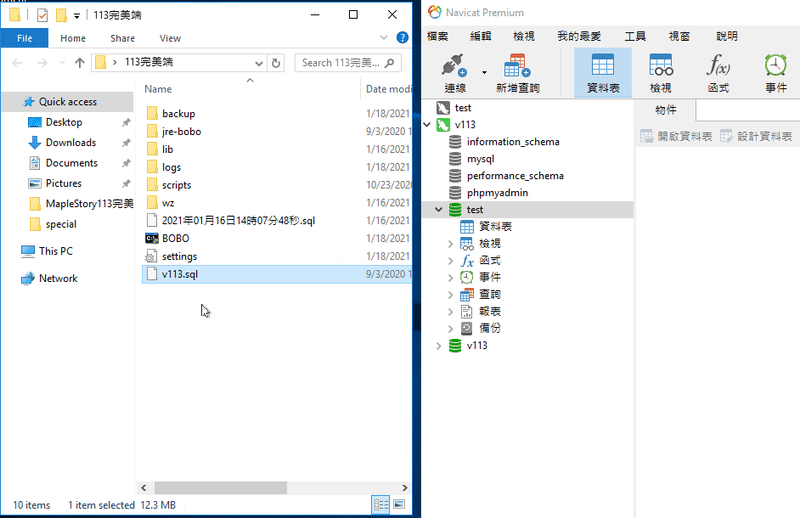Screen dimensions: 800x518
Task: Select the test connection in Navicat tree
Action: [463, 108]
